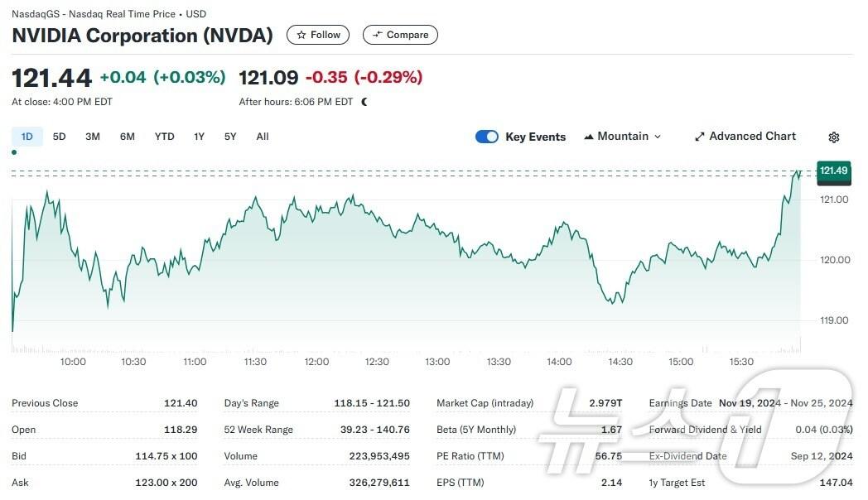
Task: Select the 1D time range tab
Action: click(27, 137)
